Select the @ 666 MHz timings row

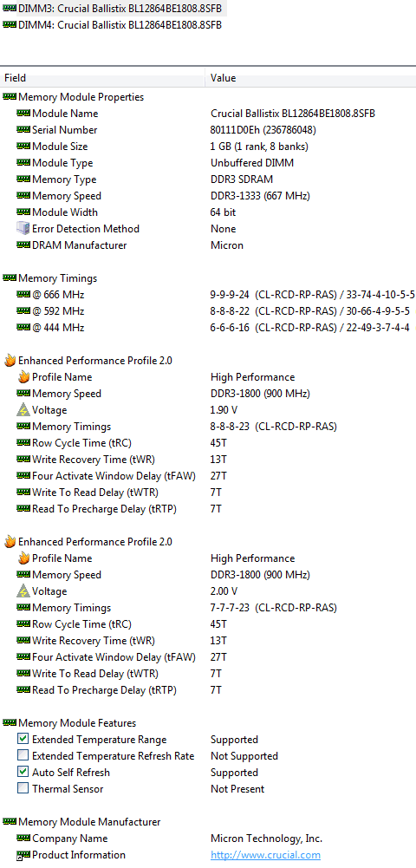(208, 295)
